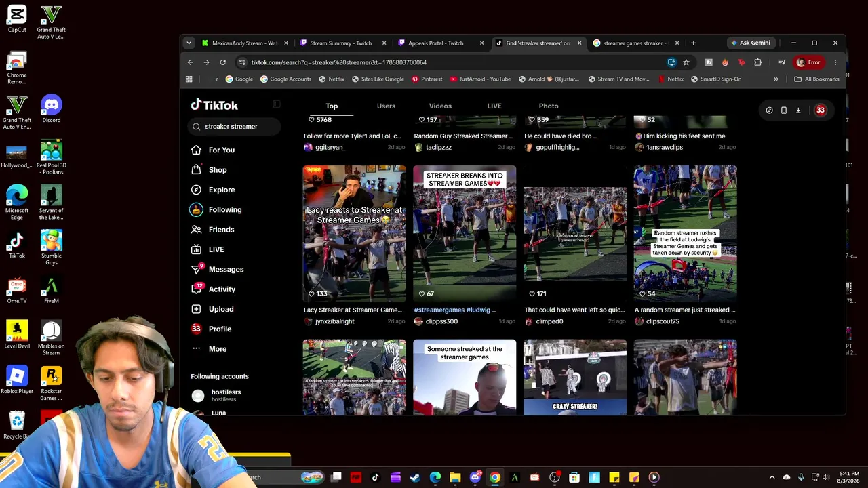Open jynxzibalright creator profile link
Screen dimensions: 868x488
point(334,321)
